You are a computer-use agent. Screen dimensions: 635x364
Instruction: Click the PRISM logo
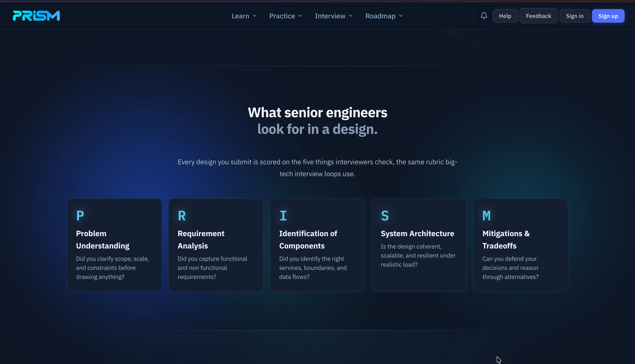click(36, 16)
